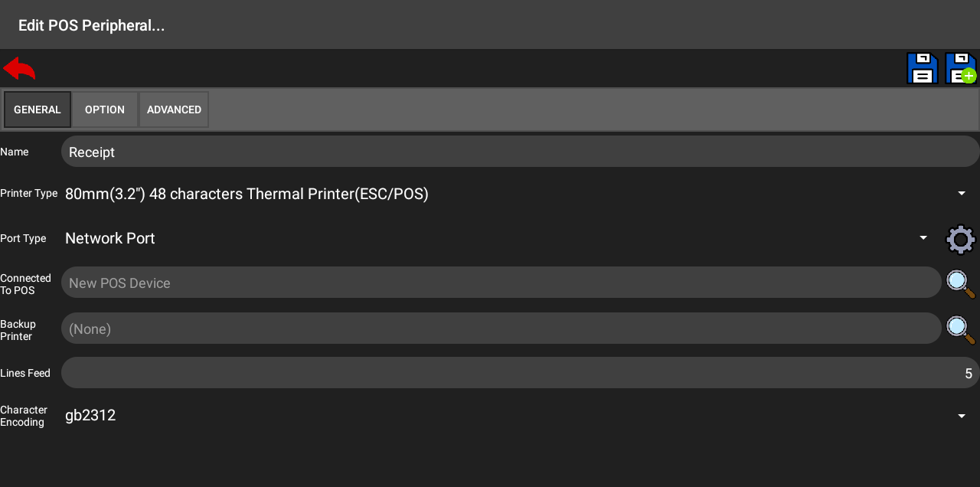Screen dimensions: 980x487
Task: Click the Edit POS Peripheral title text
Action: (x=92, y=25)
